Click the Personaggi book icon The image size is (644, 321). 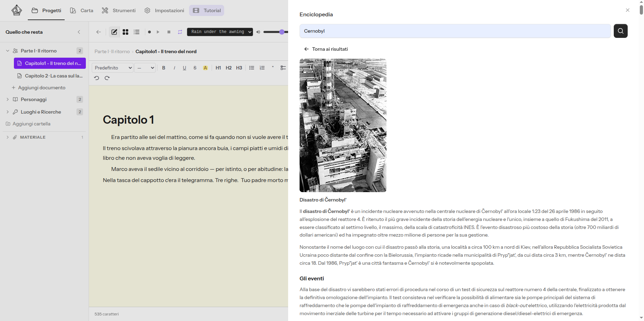(x=15, y=99)
